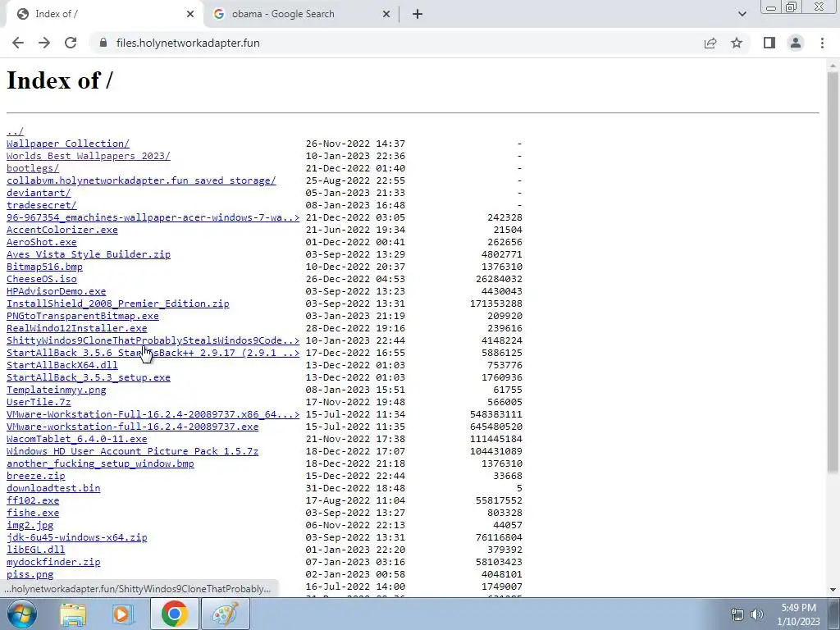
Task: Open the 'Wallpaper Collection/' folder
Action: [x=68, y=144]
